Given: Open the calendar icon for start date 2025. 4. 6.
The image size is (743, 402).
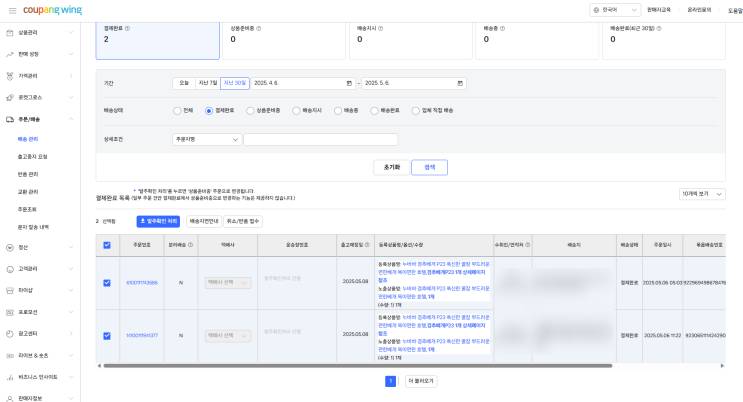Looking at the screenshot, I should coord(349,83).
